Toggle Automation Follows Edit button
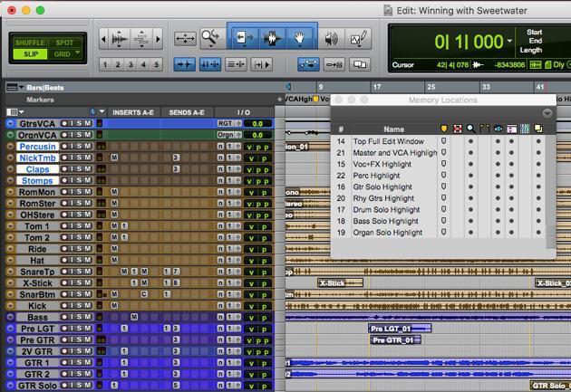Viewport: 571px width, 392px height. (308, 64)
